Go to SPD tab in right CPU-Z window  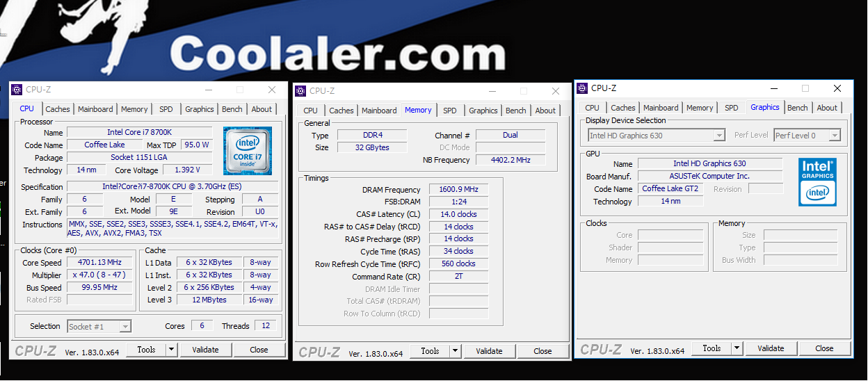coord(732,108)
